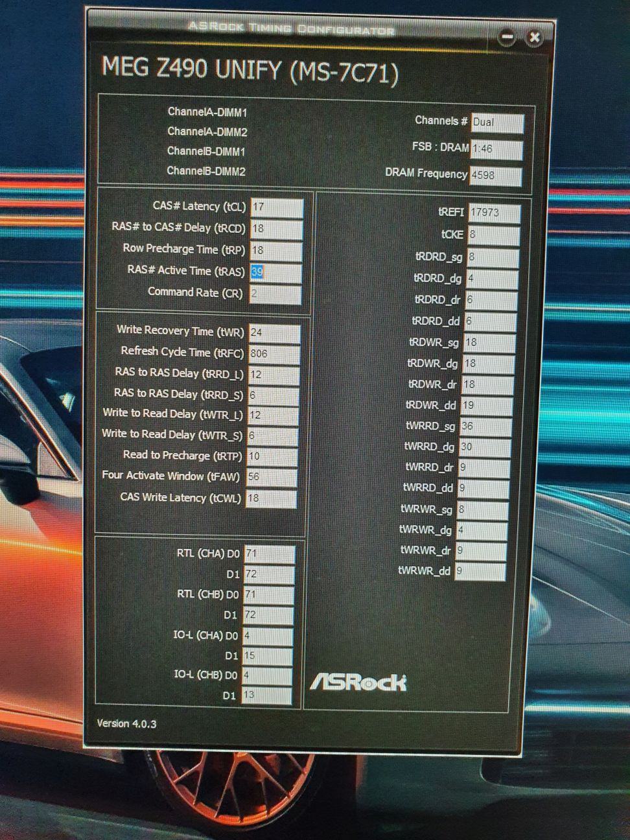Click the tREFI value field

pyautogui.click(x=495, y=213)
